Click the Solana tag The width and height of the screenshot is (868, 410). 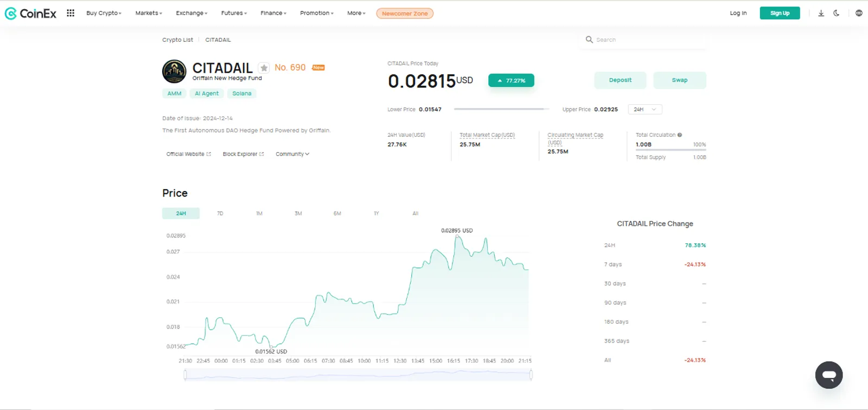pos(242,93)
